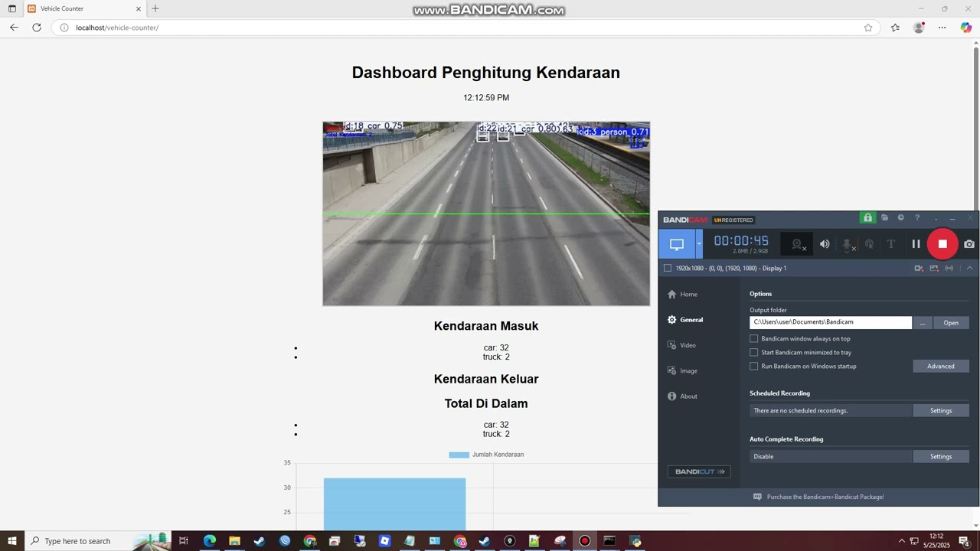This screenshot has width=980, height=551.
Task: Click the 'car: 32' entry under Kendaraan Masuk
Action: (496, 347)
